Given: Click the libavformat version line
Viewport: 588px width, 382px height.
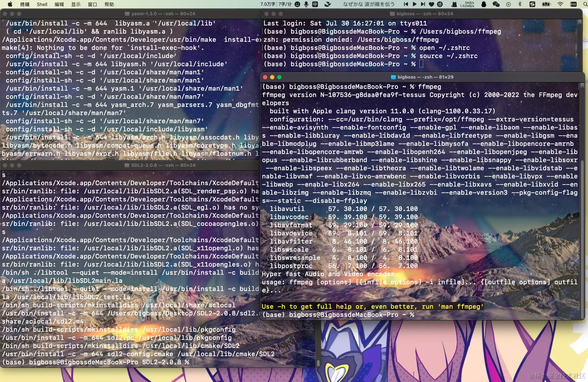Looking at the screenshot, I should [343, 225].
